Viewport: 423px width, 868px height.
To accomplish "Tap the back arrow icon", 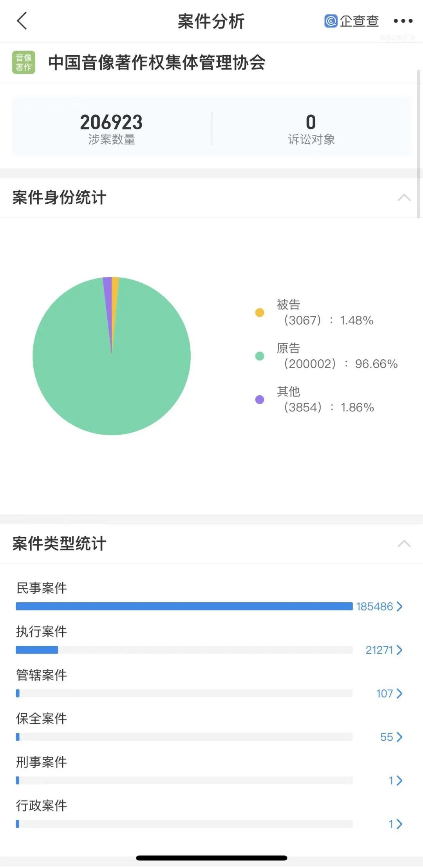I will 22,21.
